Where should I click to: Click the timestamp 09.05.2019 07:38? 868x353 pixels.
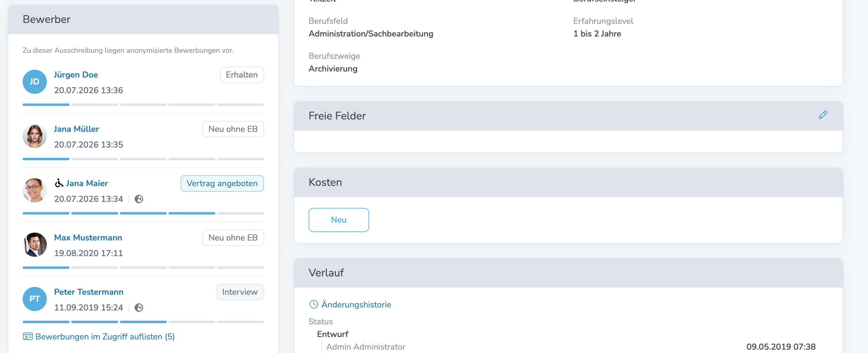781,347
